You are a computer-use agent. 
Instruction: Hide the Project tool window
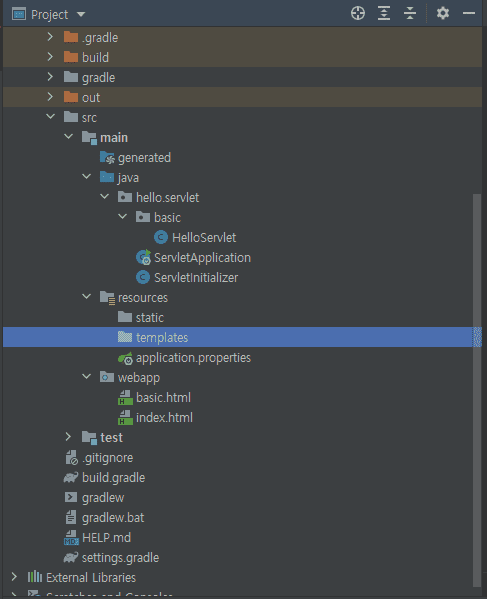(x=469, y=13)
